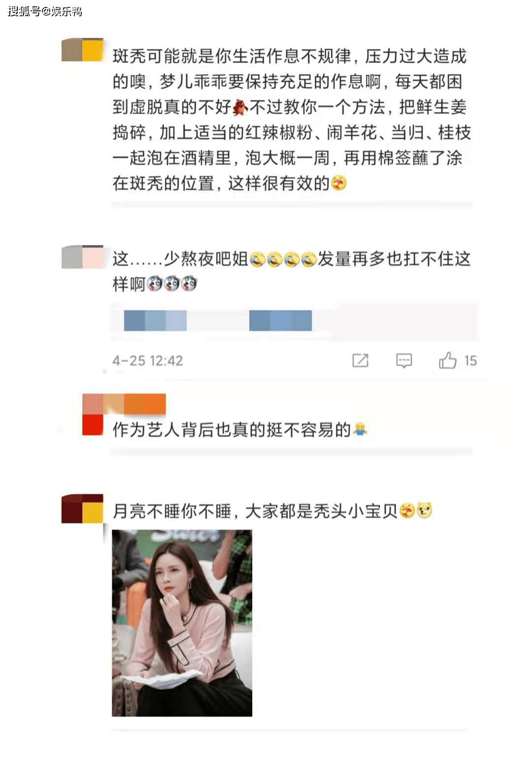The height and width of the screenshot is (770, 532).
Task: Click the second blurred blue username tag
Action: (x=281, y=321)
